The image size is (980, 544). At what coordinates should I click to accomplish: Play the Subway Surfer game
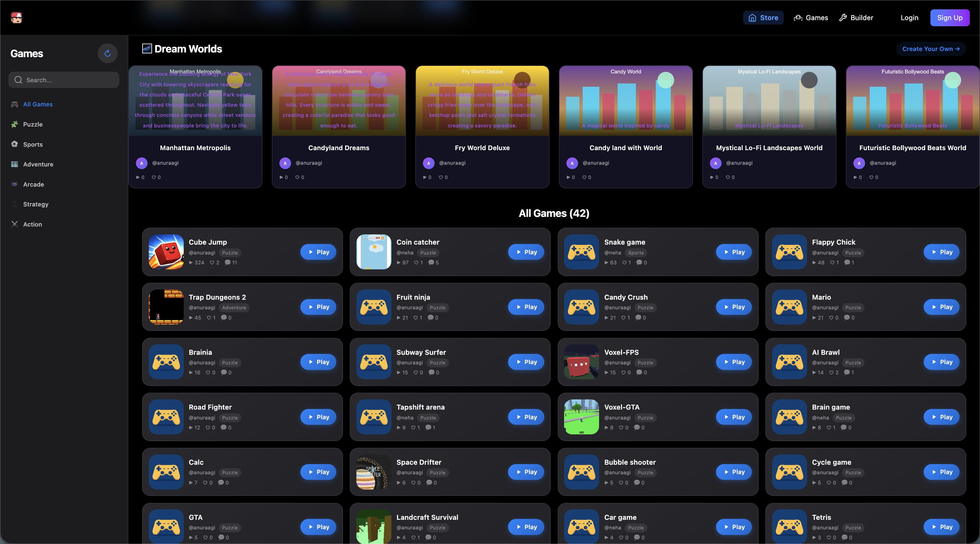[x=526, y=362]
